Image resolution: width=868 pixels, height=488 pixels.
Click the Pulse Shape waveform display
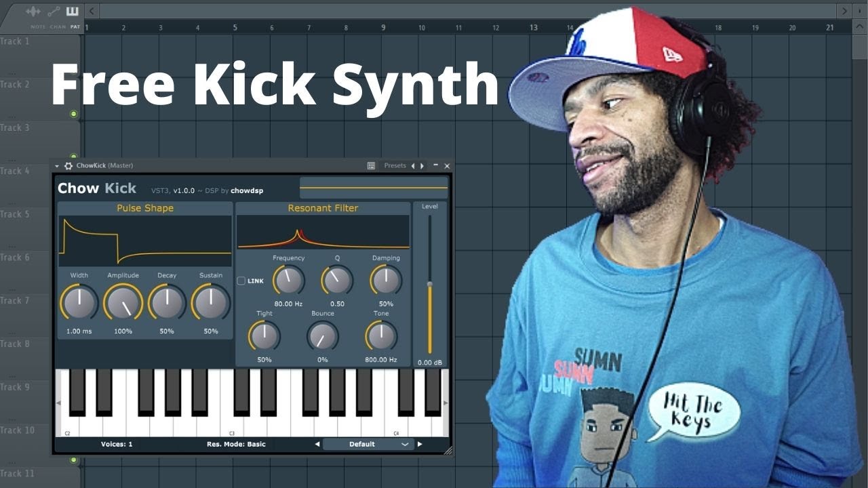(x=145, y=241)
